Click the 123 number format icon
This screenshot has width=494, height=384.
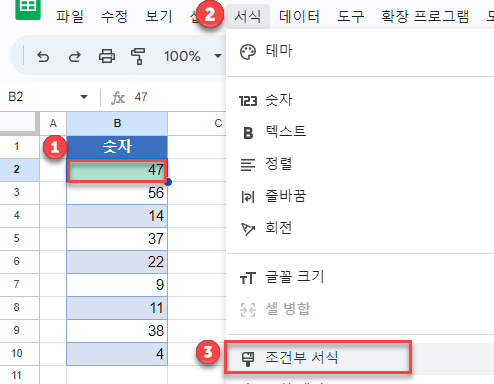click(x=248, y=101)
